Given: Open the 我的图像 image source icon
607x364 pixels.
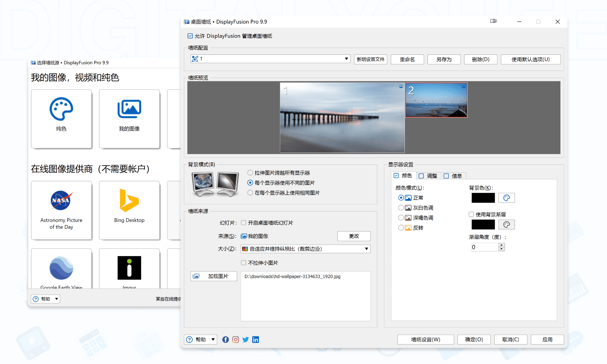Looking at the screenshot, I should [129, 118].
